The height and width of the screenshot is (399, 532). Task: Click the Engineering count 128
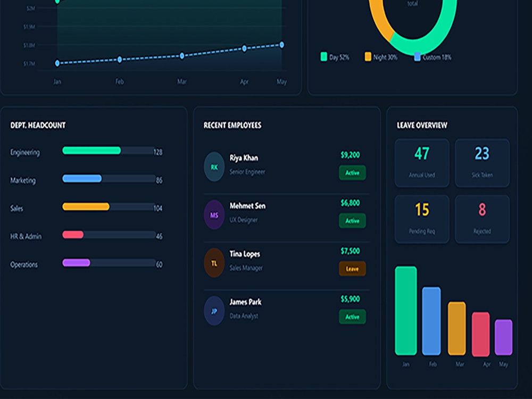[158, 152]
